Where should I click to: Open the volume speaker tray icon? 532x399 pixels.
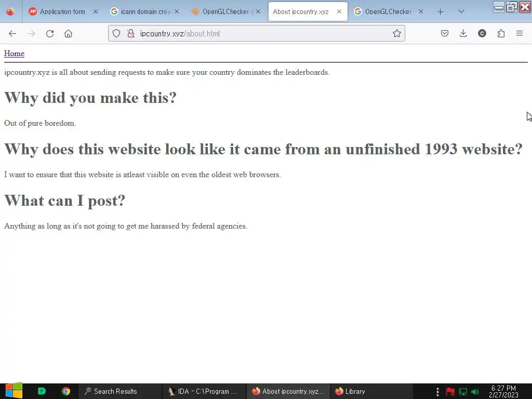click(475, 392)
